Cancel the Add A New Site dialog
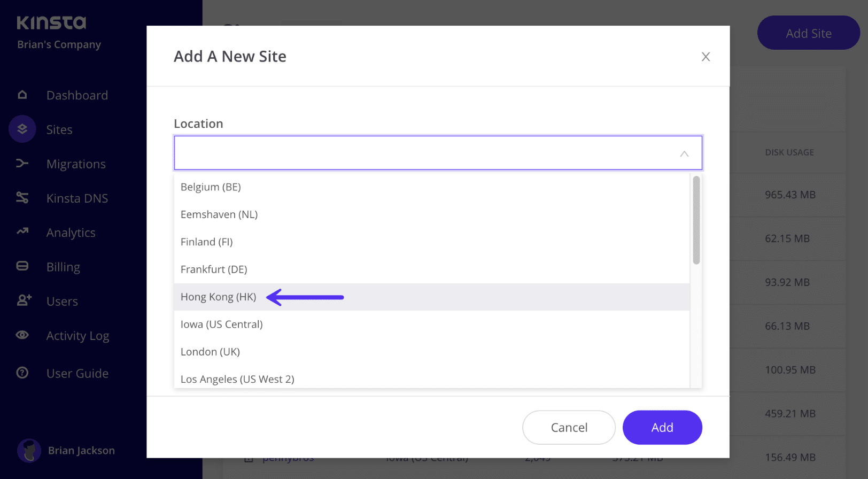Viewport: 868px width, 479px height. (569, 427)
